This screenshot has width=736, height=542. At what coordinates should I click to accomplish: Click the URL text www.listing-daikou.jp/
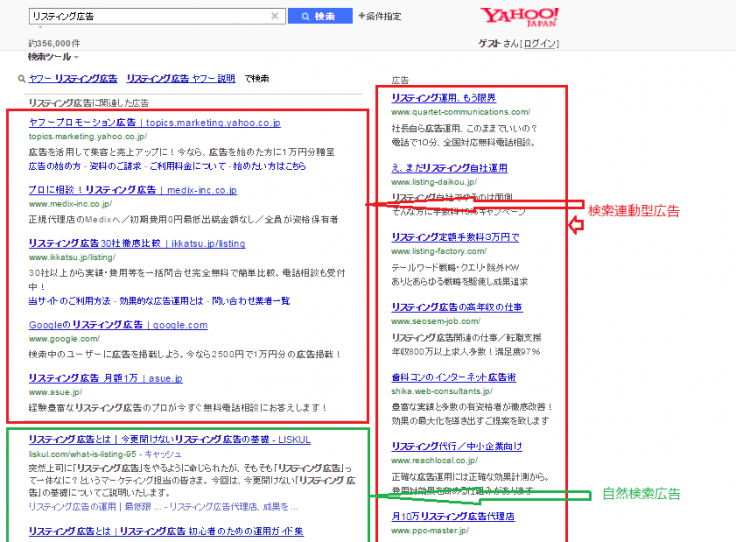tap(434, 182)
